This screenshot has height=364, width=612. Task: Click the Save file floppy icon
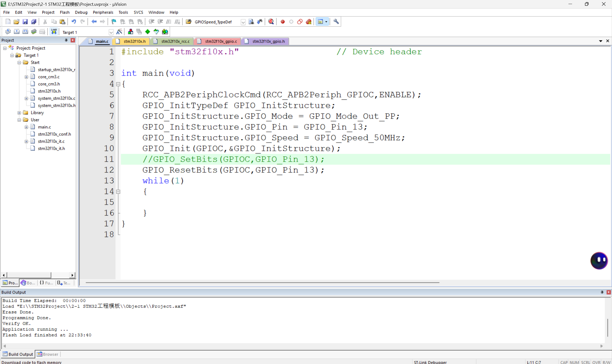pos(25,22)
